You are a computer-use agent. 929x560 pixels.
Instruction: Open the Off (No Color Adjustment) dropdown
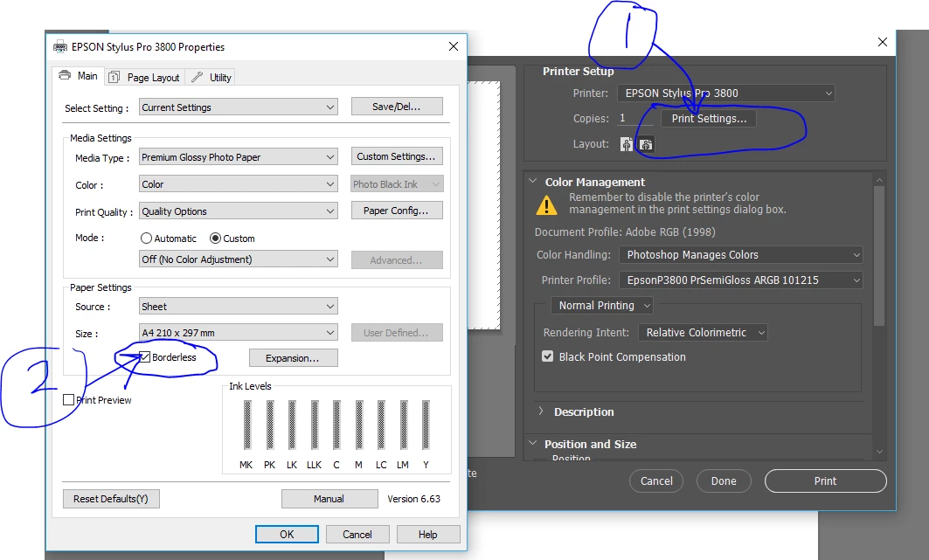[239, 259]
